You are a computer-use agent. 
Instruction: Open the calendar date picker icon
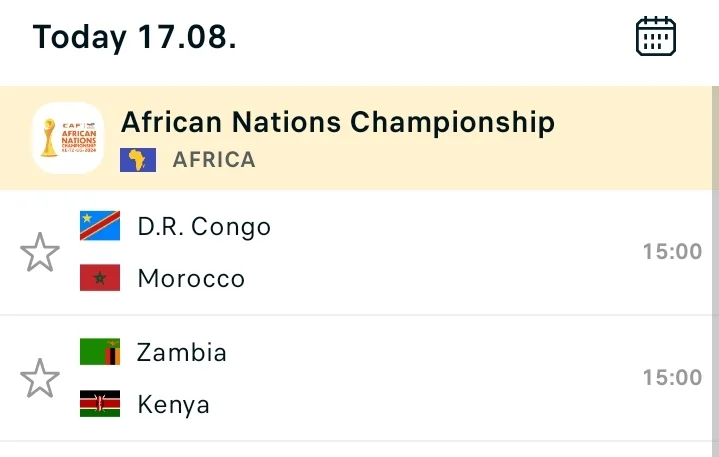click(656, 36)
